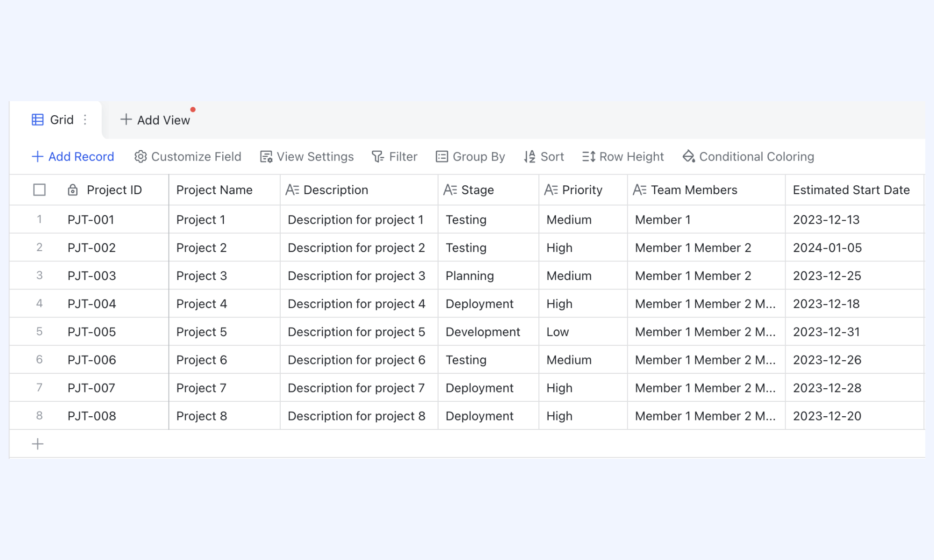Select Deployment stage cell for Project 4
Viewport: 934px width, 560px height.
(x=488, y=304)
